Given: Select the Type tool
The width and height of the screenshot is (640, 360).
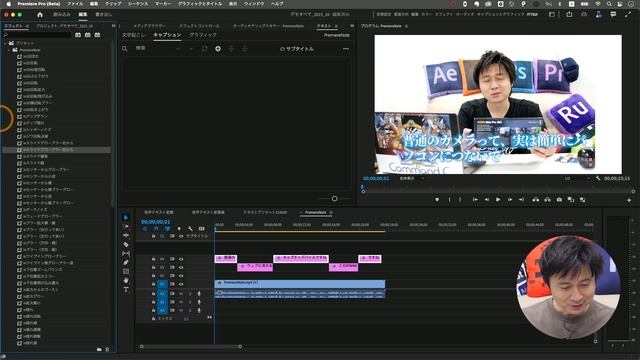Looking at the screenshot, I should [126, 290].
